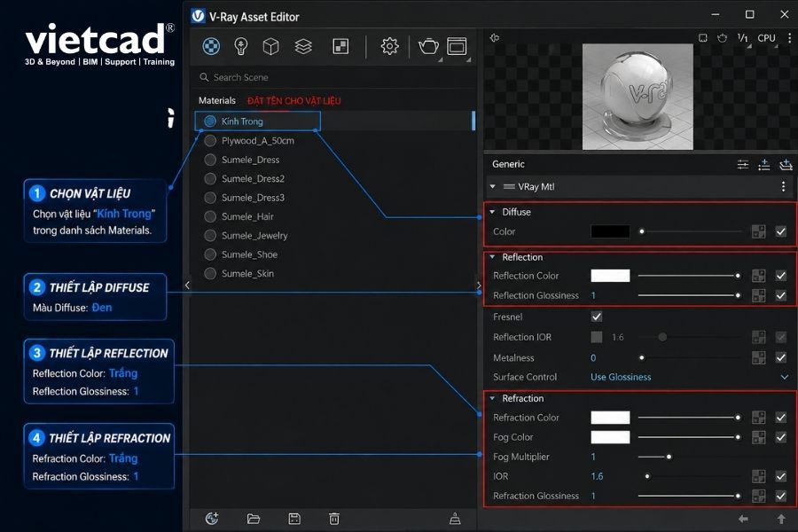This screenshot has height=532, width=798.
Task: Toggle Fog Color texture checkbox
Action: click(x=780, y=437)
